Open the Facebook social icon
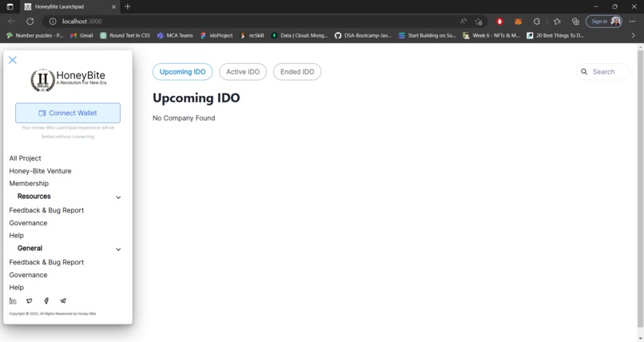Viewport: 644px width, 342px height. pyautogui.click(x=46, y=301)
